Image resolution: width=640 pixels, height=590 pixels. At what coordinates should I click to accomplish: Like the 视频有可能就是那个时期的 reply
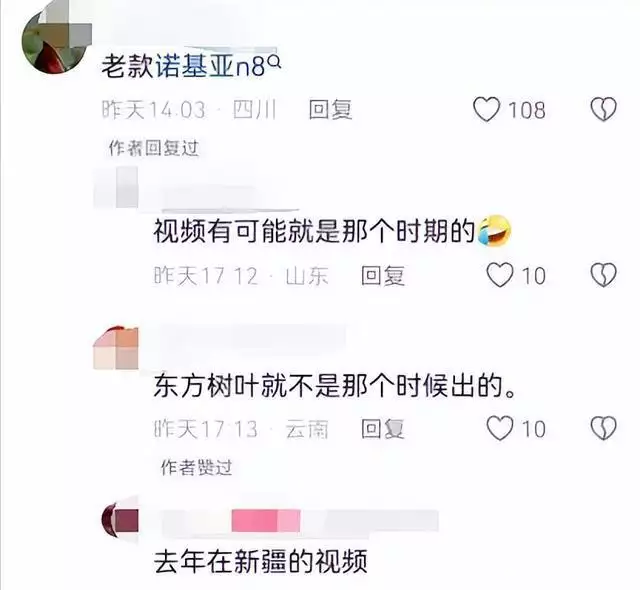pyautogui.click(x=500, y=275)
